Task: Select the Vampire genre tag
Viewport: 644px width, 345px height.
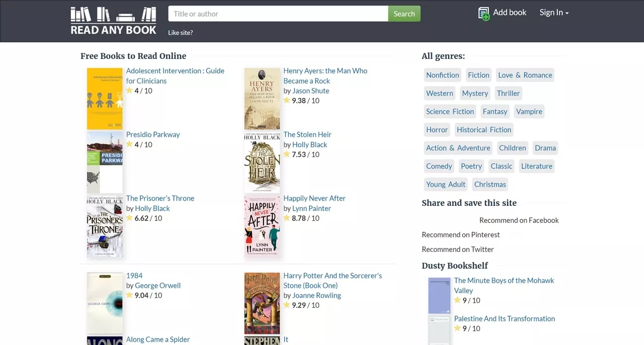Action: tap(529, 111)
